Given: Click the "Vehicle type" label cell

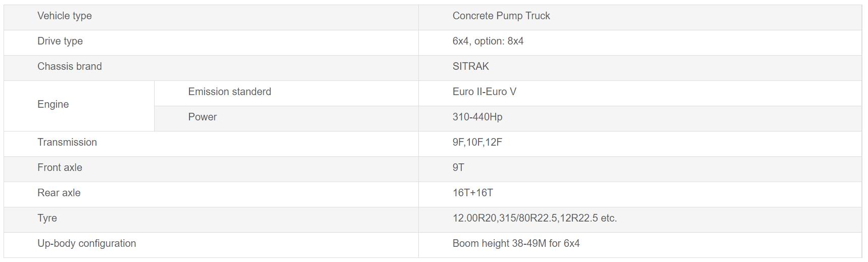Looking at the screenshot, I should click(x=65, y=16).
